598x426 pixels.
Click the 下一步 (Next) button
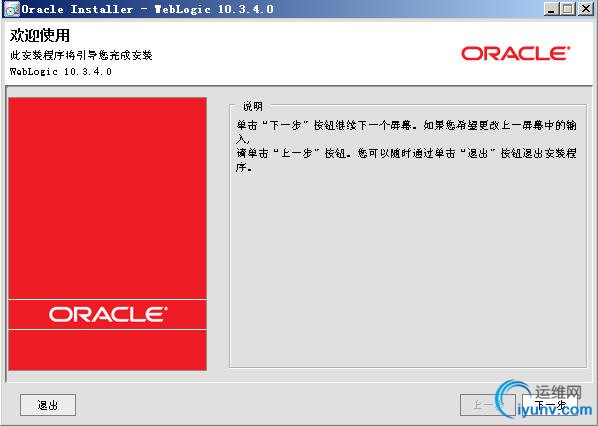tap(550, 405)
